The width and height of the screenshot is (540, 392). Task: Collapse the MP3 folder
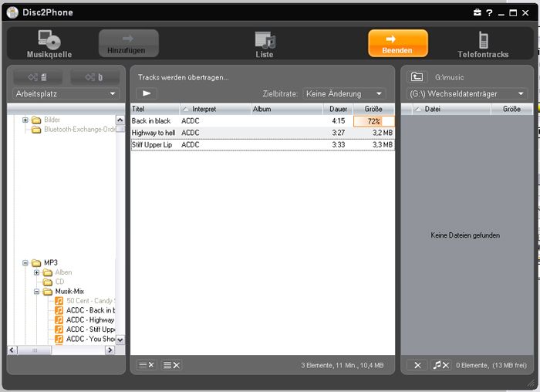click(25, 263)
